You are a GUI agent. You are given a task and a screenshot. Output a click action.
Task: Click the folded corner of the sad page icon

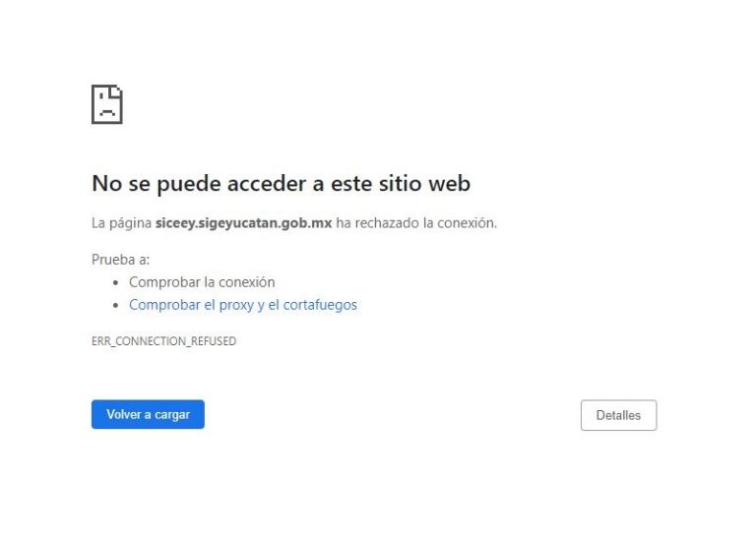(x=117, y=90)
